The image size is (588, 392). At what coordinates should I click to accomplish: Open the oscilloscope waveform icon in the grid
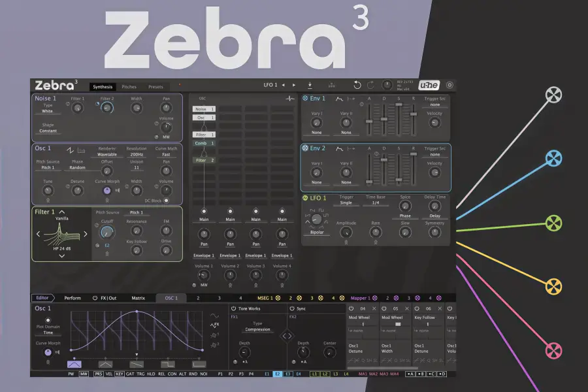(290, 99)
